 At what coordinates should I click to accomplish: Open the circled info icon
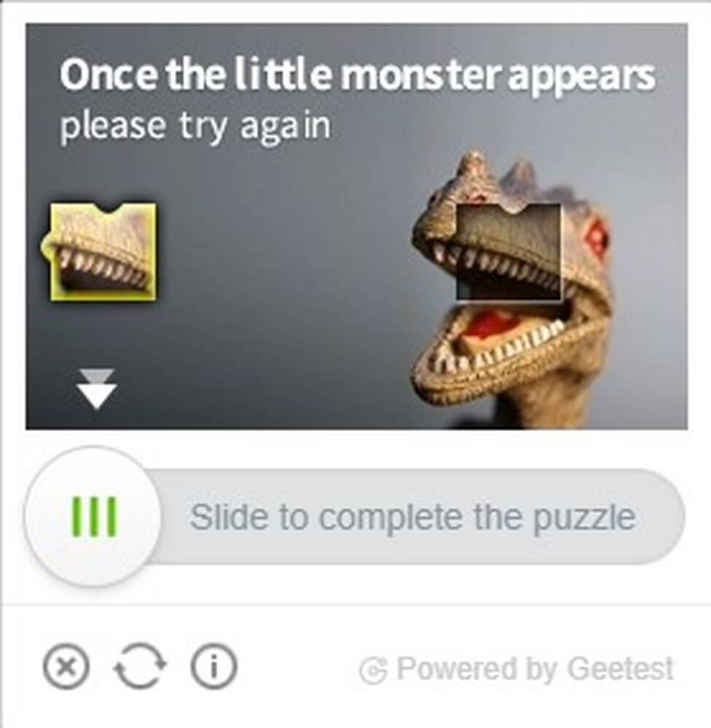pyautogui.click(x=213, y=667)
